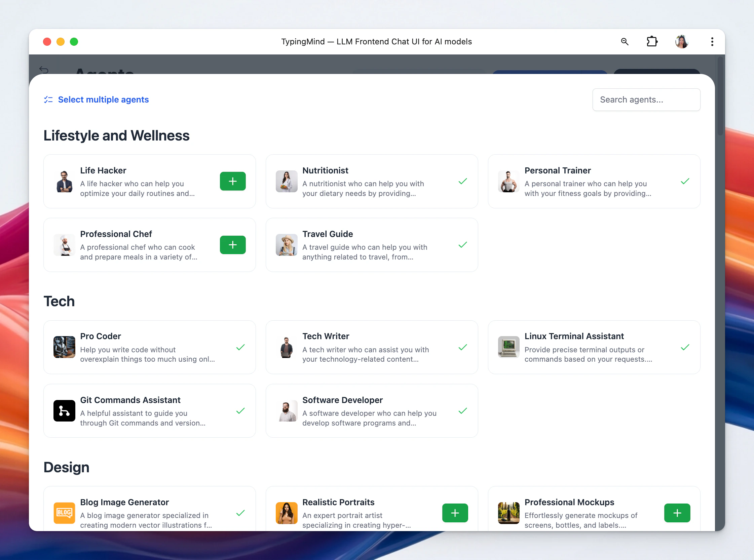Click the Tech section heading
The height and width of the screenshot is (560, 754).
pyautogui.click(x=59, y=302)
